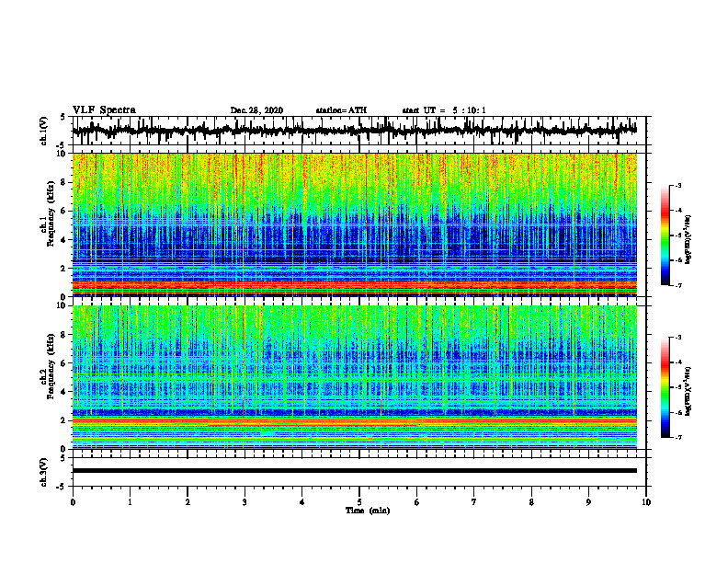Click the "station=ATH" header label
The image size is (728, 563).
click(341, 110)
